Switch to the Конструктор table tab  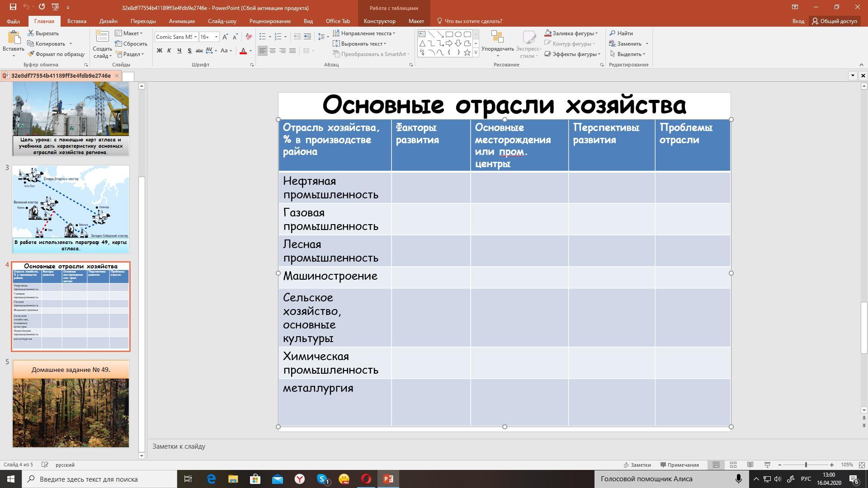pyautogui.click(x=379, y=21)
